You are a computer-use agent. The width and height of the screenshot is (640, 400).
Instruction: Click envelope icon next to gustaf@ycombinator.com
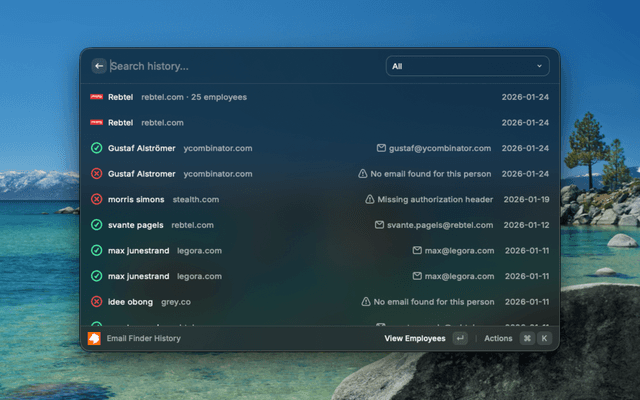(381, 148)
